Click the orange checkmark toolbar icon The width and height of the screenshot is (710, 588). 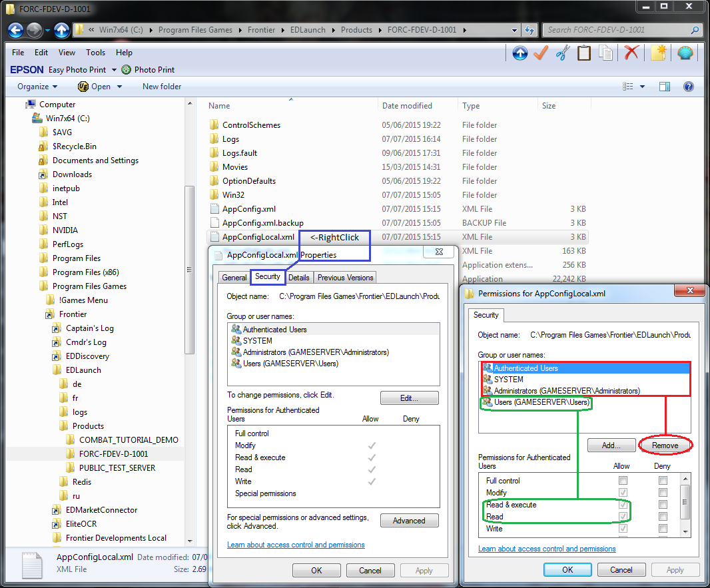(x=541, y=53)
